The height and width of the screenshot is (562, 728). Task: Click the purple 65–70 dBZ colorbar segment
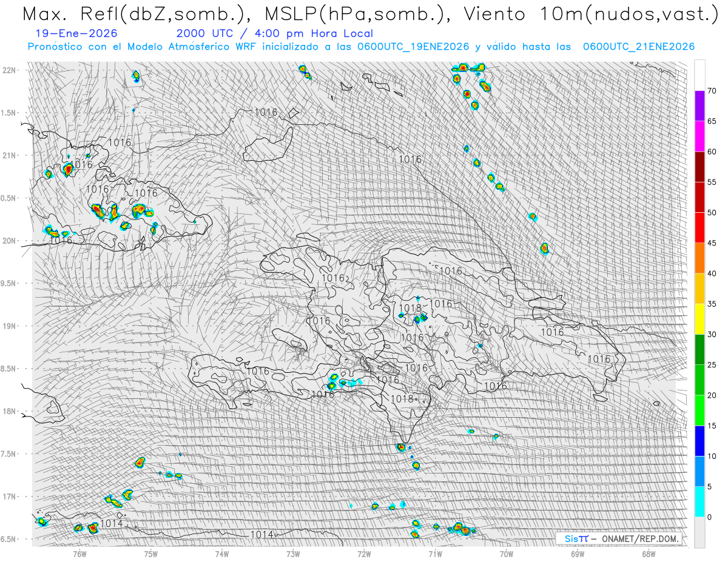pos(700,106)
